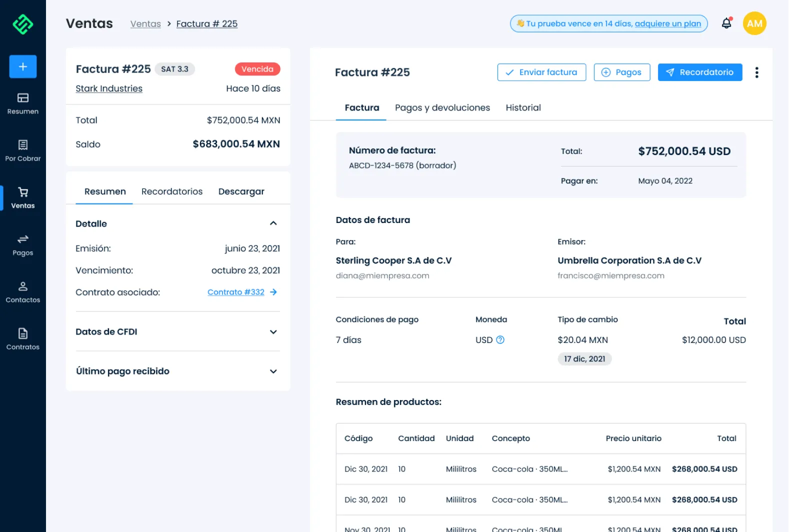Viewport: 789px width, 532px height.
Task: Click the $12,000.00 USD total
Action: click(713, 340)
